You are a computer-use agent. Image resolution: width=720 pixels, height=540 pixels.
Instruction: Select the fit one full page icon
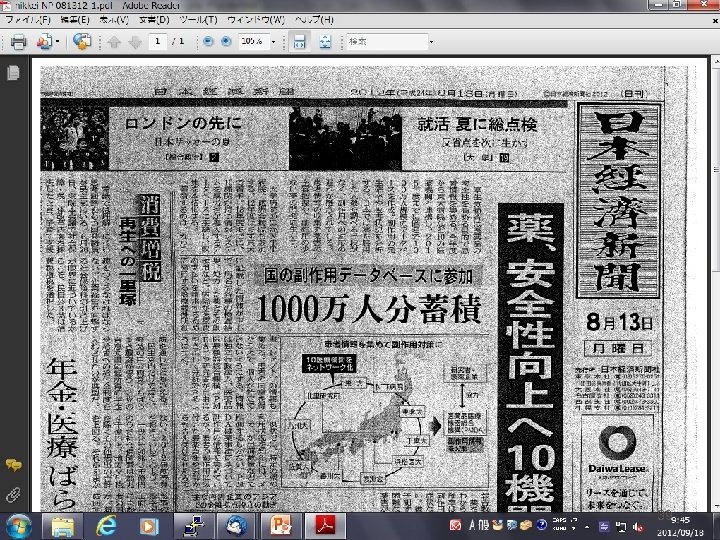[325, 42]
